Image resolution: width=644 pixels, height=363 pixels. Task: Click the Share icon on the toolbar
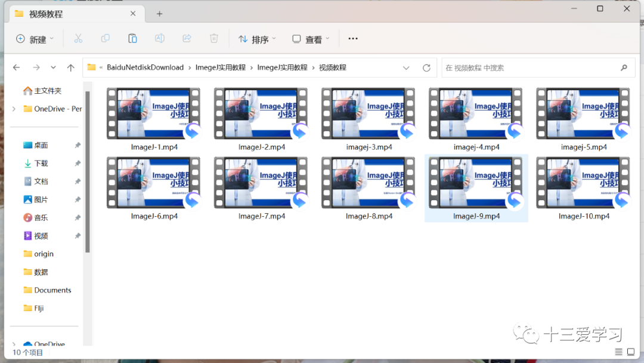click(187, 38)
